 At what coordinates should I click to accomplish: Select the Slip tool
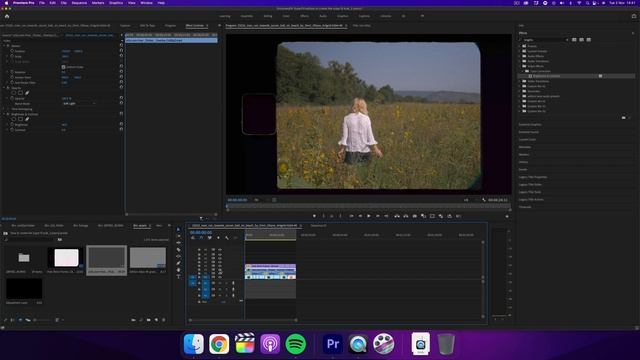(x=178, y=256)
